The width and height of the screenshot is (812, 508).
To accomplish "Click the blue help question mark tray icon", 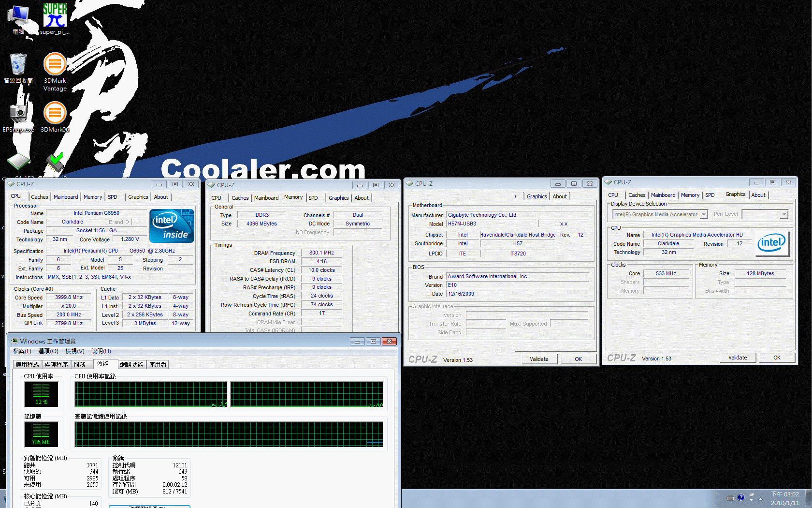I will (x=740, y=497).
